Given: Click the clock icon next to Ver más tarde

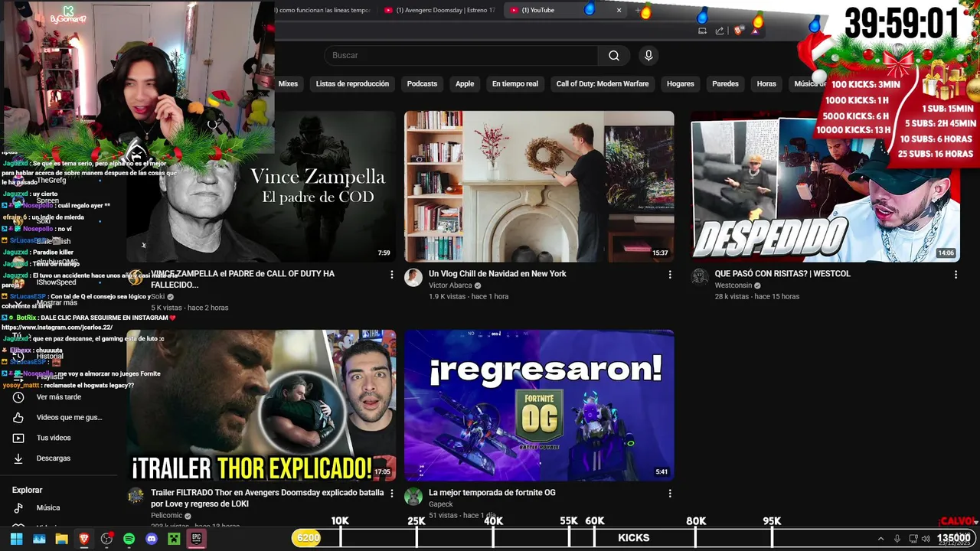Looking at the screenshot, I should click(x=18, y=397).
